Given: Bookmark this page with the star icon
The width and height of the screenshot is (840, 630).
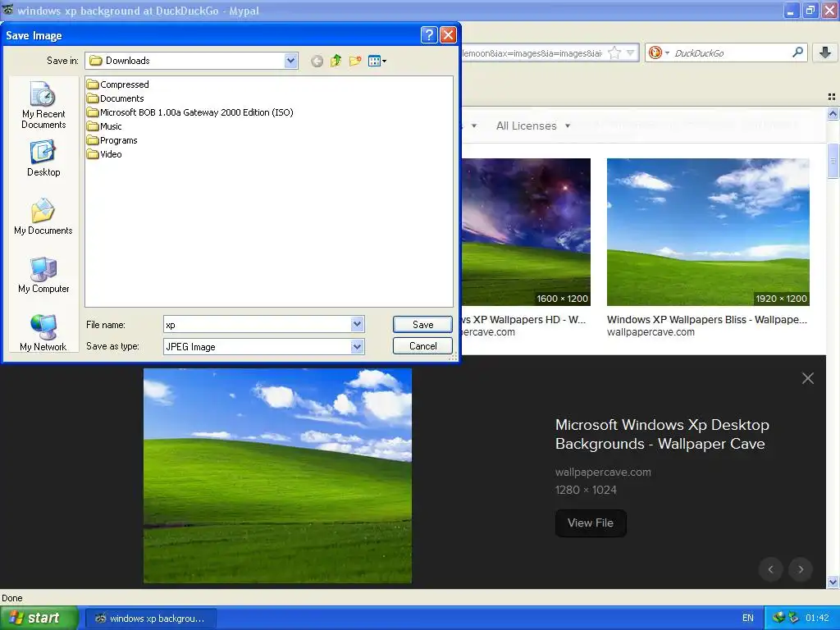Looking at the screenshot, I should coord(615,52).
